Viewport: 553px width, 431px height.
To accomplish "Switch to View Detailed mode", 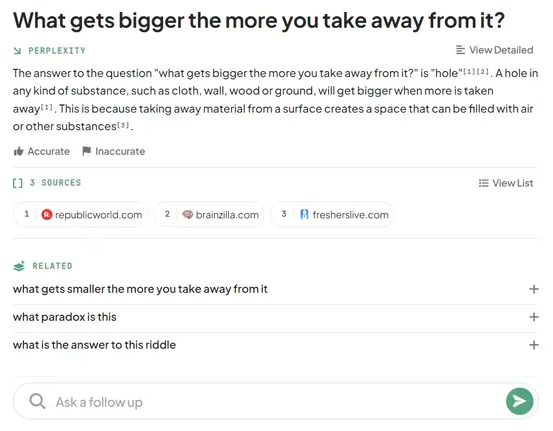I will 494,50.
